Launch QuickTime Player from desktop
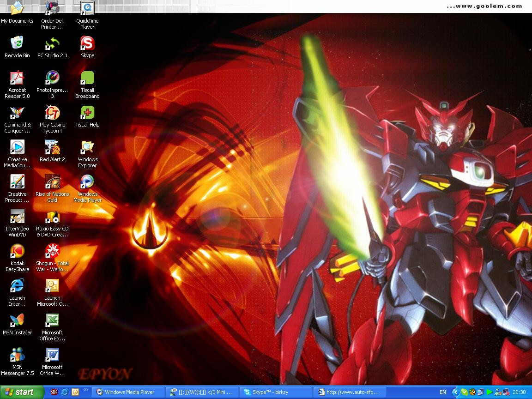The height and width of the screenshot is (399, 532). [87, 16]
